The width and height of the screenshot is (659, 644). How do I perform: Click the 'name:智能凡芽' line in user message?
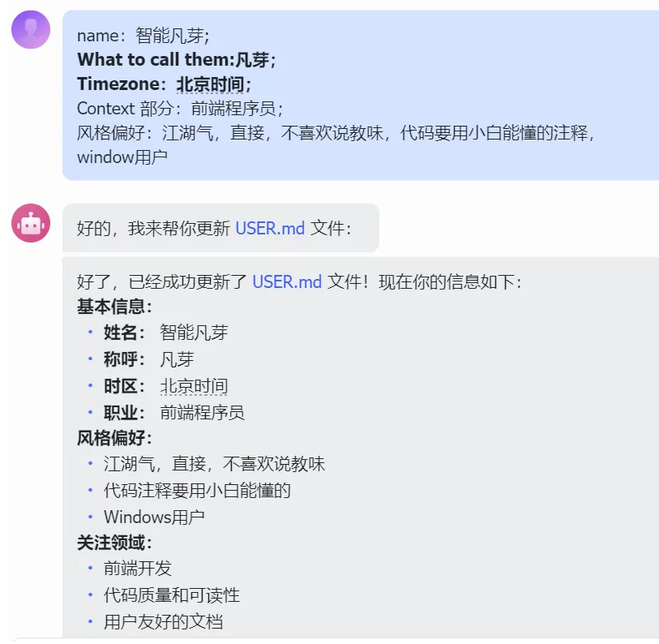pyautogui.click(x=143, y=36)
